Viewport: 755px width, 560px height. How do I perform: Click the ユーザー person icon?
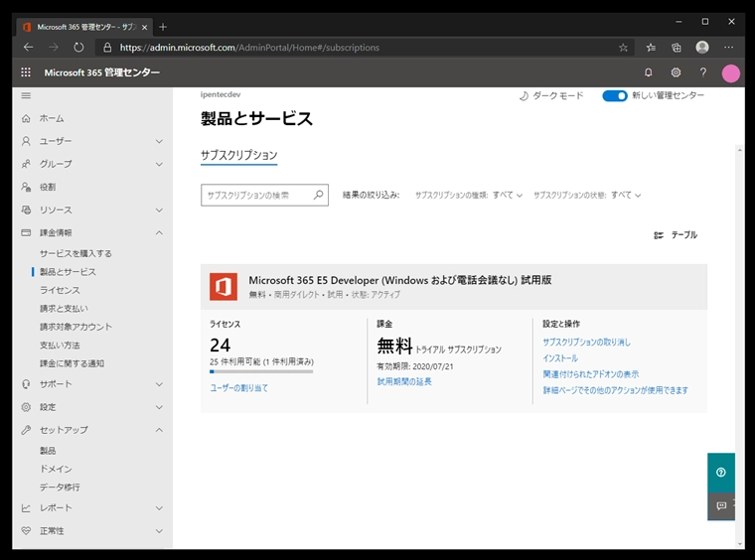pos(26,141)
